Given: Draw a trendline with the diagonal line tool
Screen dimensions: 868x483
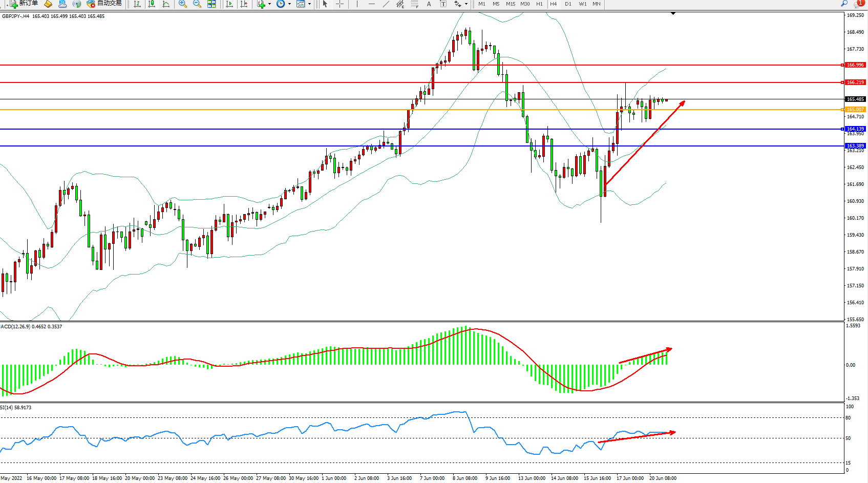Looking at the screenshot, I should pos(386,4).
